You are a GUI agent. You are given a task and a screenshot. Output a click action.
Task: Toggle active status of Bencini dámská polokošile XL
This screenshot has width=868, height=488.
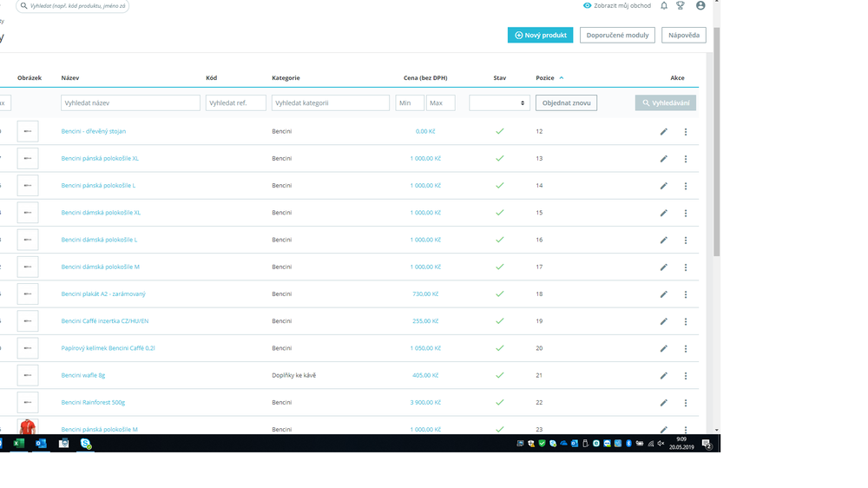(499, 213)
